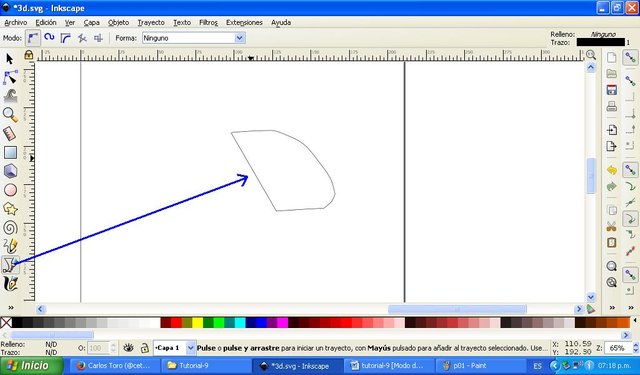Click the Export file icon
The height and width of the screenshot is (375, 640).
pos(611,146)
